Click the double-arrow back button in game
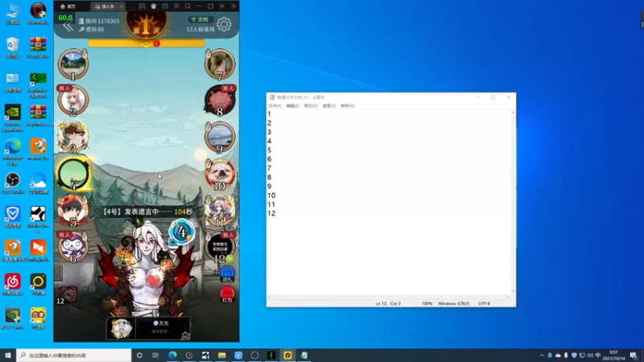The image size is (644, 362). [x=68, y=27]
